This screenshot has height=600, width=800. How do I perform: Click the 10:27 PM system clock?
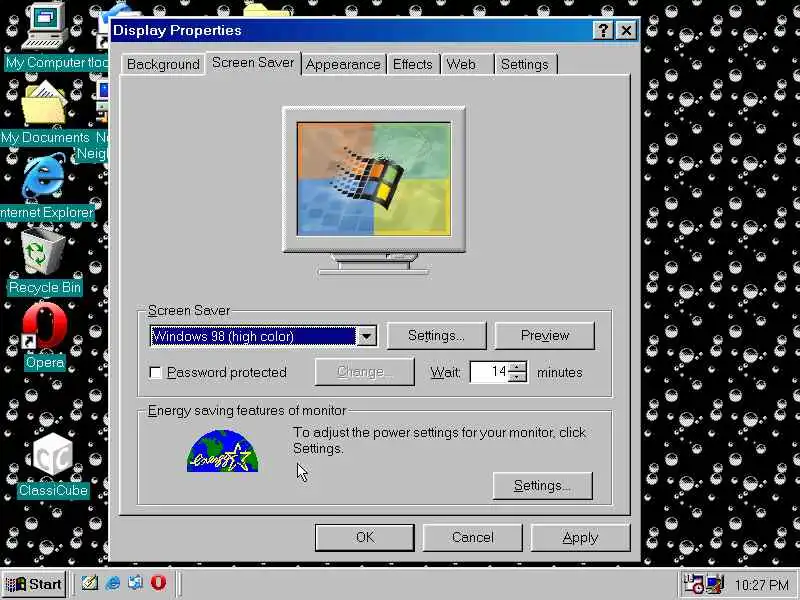click(762, 585)
